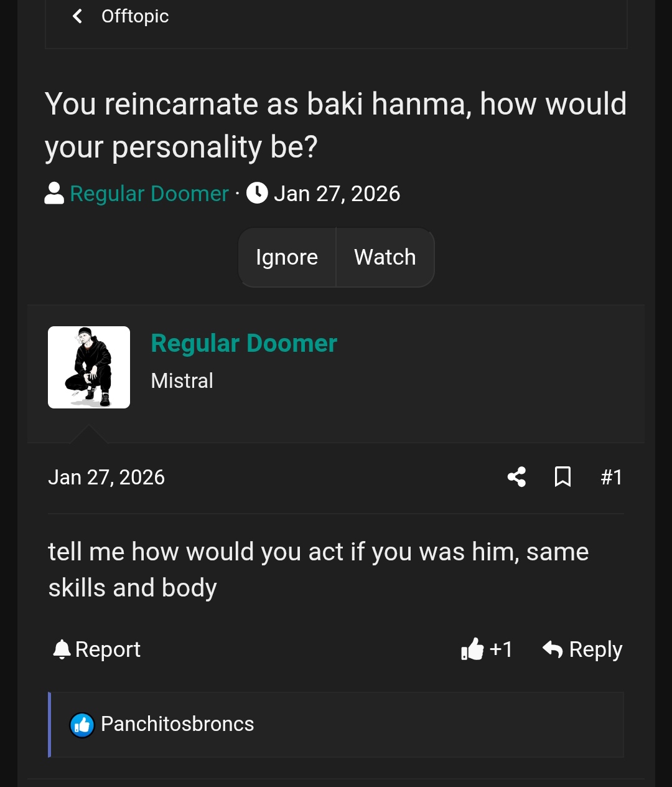Click Regular Doomer's avatar thumbnail
The width and height of the screenshot is (672, 787).
coord(89,367)
